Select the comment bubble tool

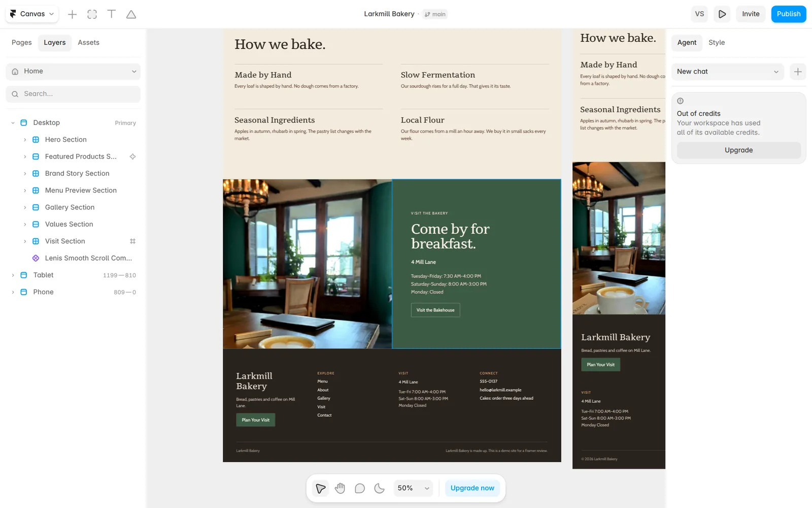[x=360, y=489]
